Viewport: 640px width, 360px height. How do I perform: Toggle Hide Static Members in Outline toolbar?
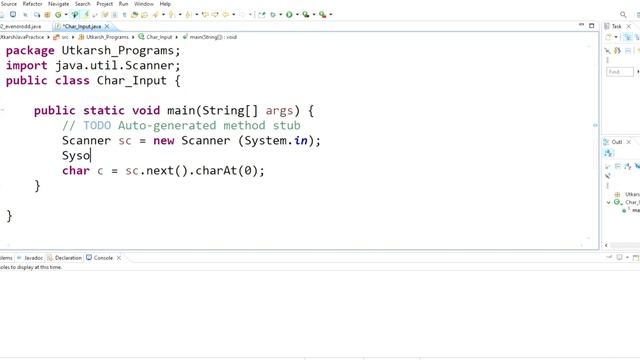[607, 176]
